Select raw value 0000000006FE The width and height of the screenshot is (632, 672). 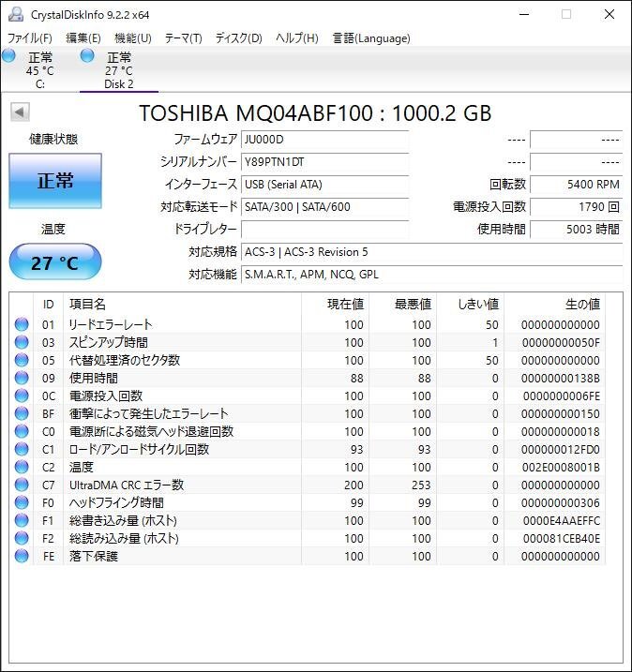click(x=562, y=396)
